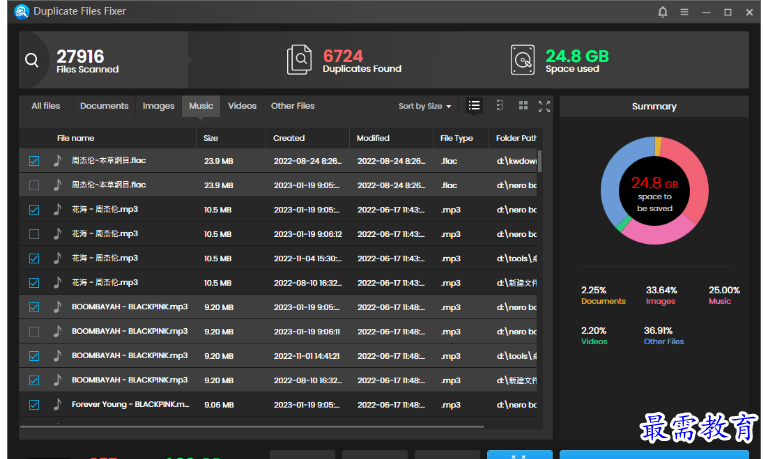Click music note icon of flac created 2023-01-19

[57, 185]
